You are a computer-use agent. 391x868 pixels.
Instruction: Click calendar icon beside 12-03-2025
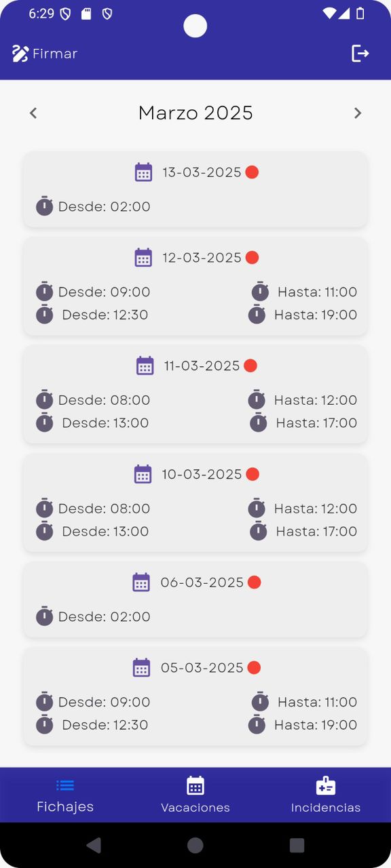pyautogui.click(x=143, y=258)
